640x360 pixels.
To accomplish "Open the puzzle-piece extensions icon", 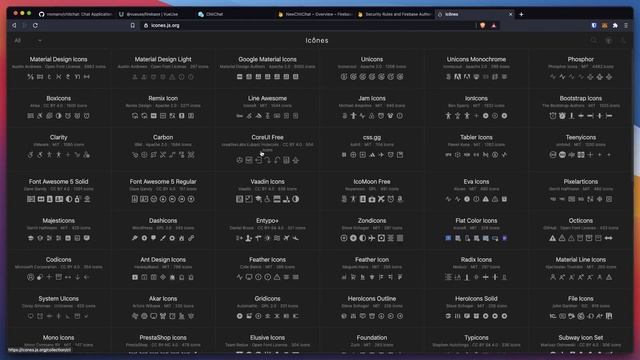I will [x=615, y=25].
